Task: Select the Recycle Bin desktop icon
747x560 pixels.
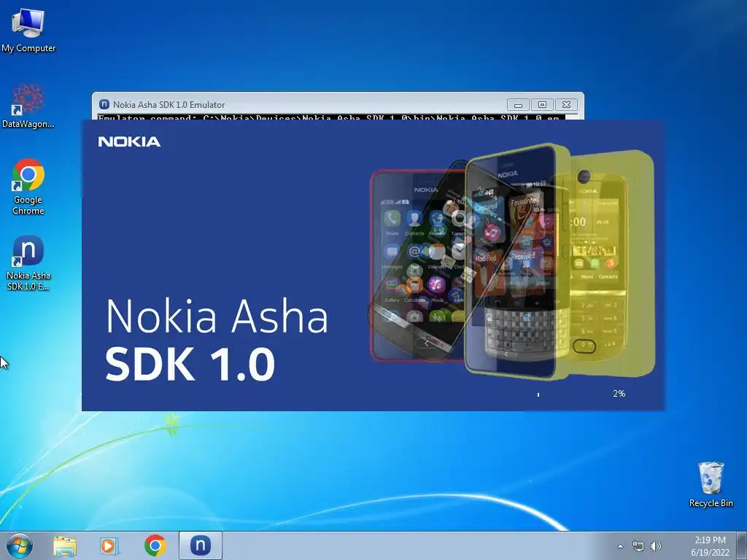Action: 711,484
